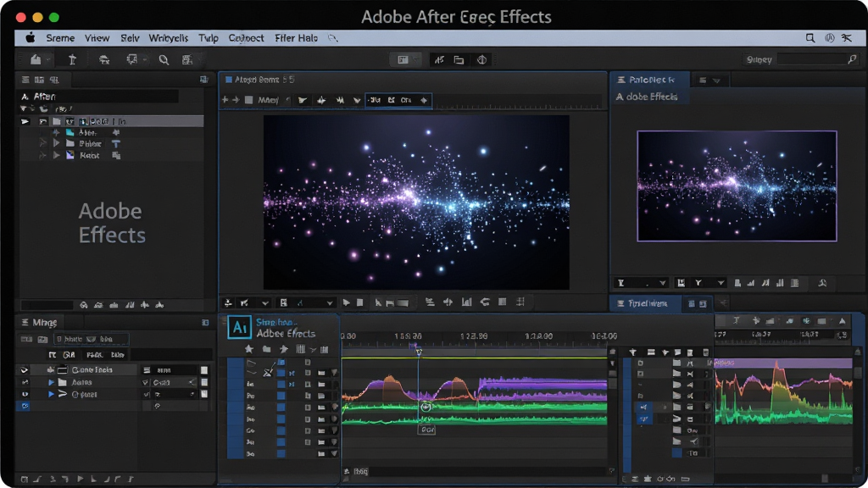Open the small chevron dropdown at viewer bottom left
Image resolution: width=868 pixels, height=488 pixels.
coord(265,303)
